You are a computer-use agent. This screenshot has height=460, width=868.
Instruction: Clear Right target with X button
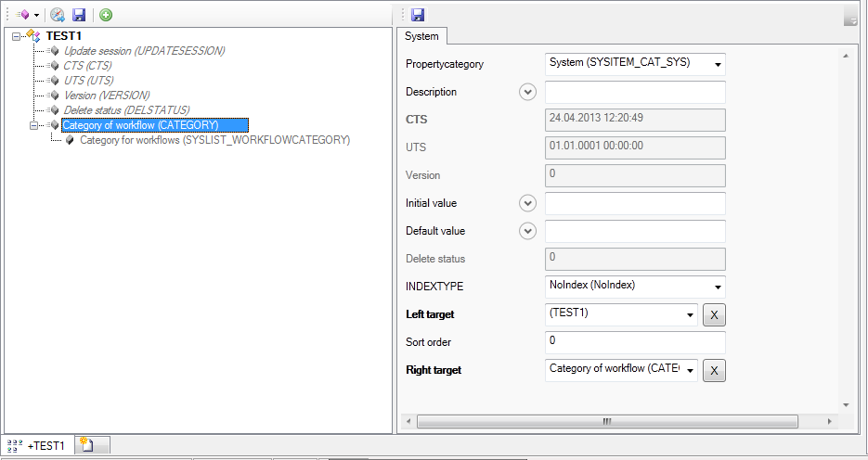[x=713, y=371]
